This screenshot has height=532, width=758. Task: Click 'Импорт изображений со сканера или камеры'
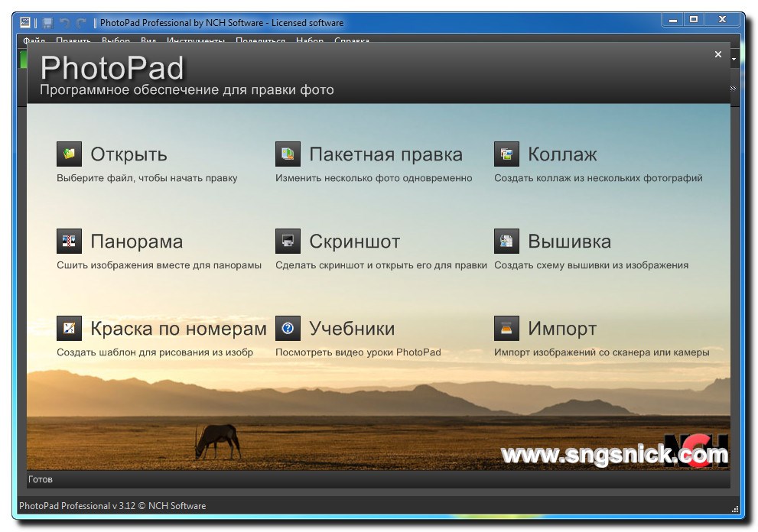[602, 352]
